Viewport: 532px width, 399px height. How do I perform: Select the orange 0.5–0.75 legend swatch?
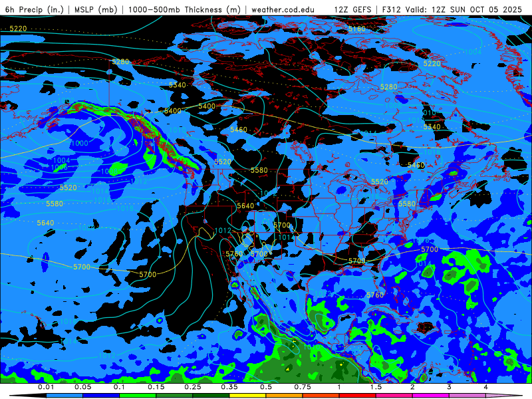point(285,396)
